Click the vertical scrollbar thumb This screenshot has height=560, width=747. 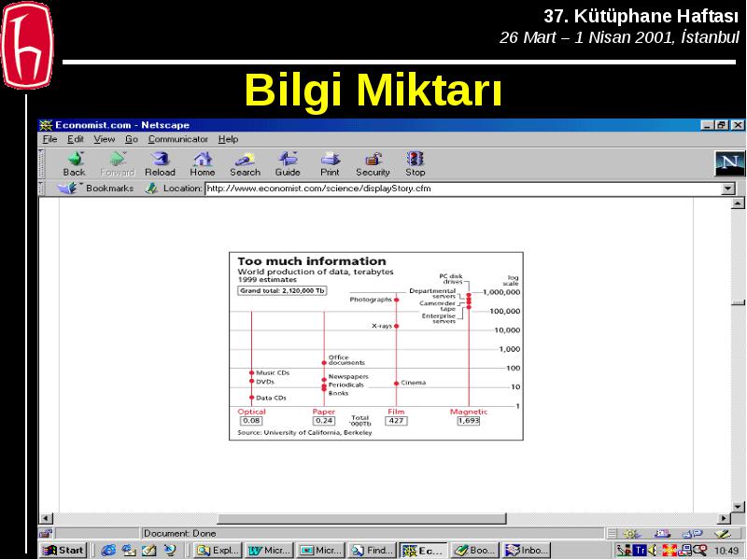pos(738,303)
